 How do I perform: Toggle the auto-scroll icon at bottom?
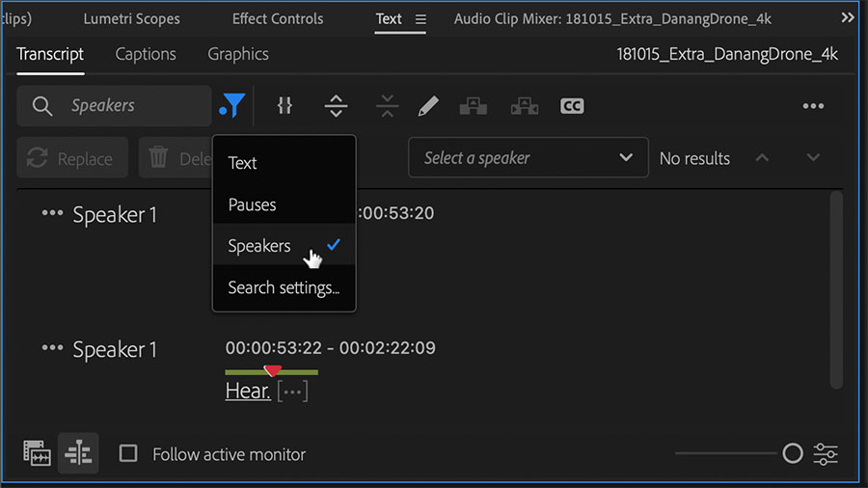[79, 453]
